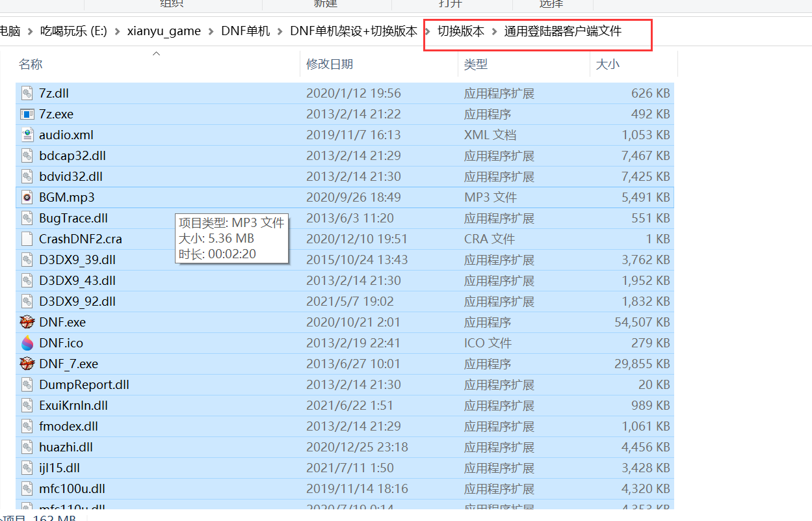Select file name mfc100u.dll

pos(72,488)
